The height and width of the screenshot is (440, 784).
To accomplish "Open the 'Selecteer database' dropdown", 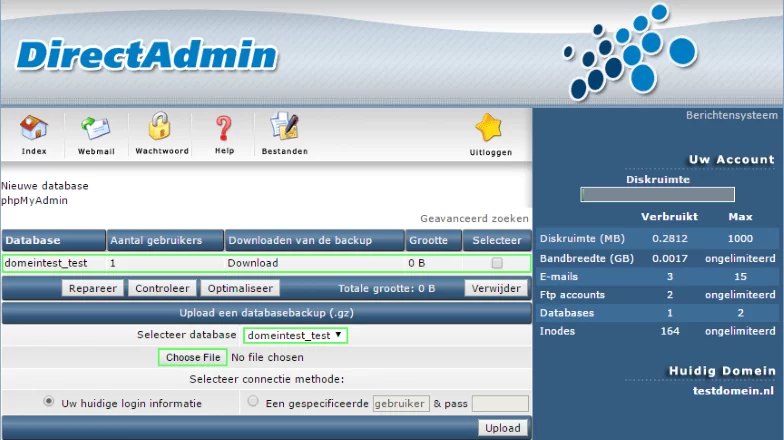I will 295,336.
